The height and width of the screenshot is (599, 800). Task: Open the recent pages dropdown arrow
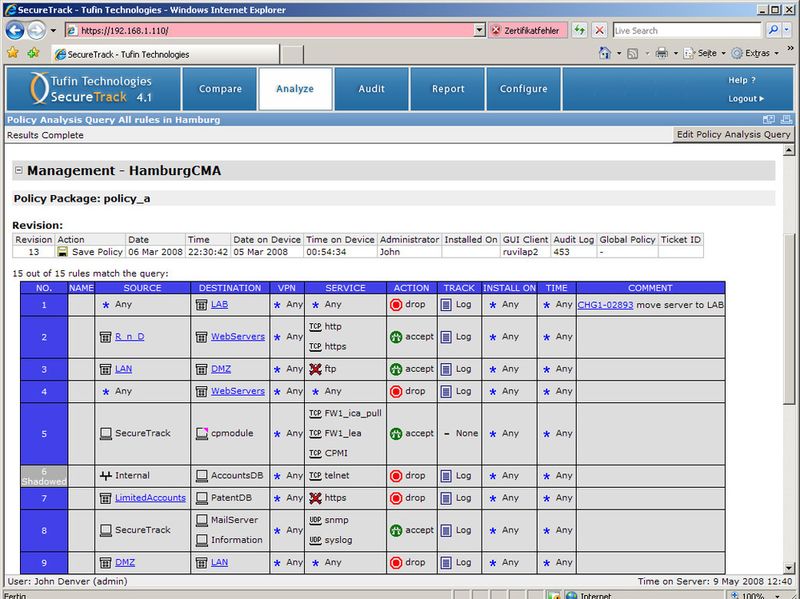click(x=53, y=31)
